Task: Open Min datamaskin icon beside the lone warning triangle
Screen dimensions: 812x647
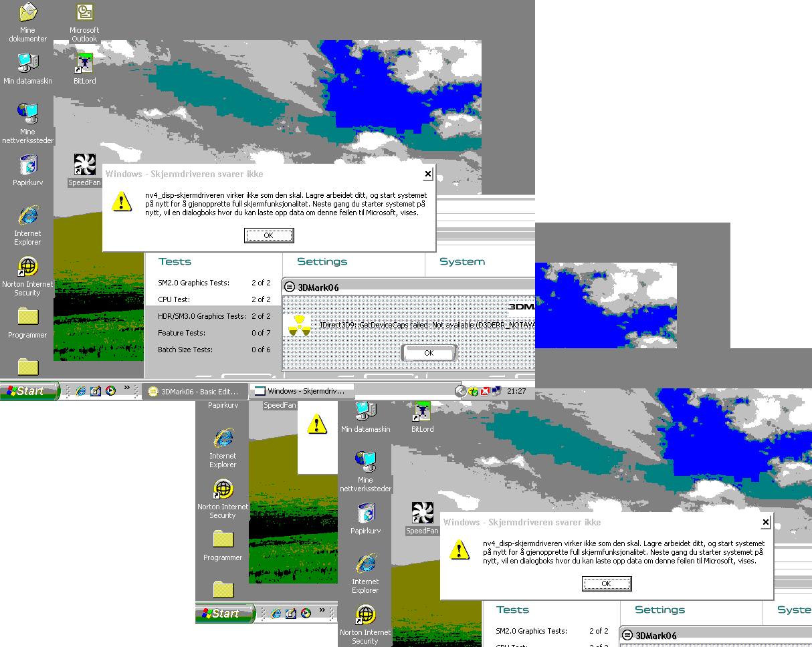Action: tap(365, 416)
